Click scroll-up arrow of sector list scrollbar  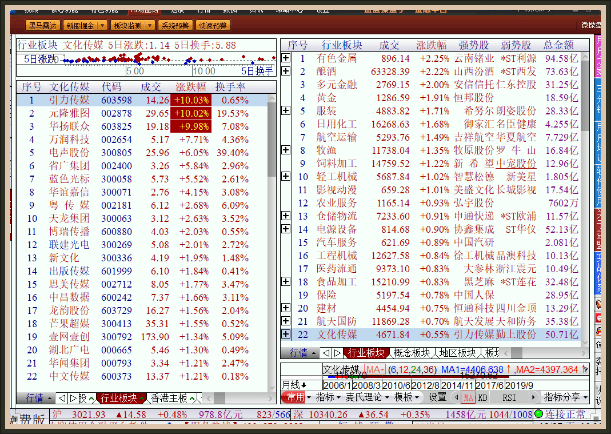click(585, 57)
